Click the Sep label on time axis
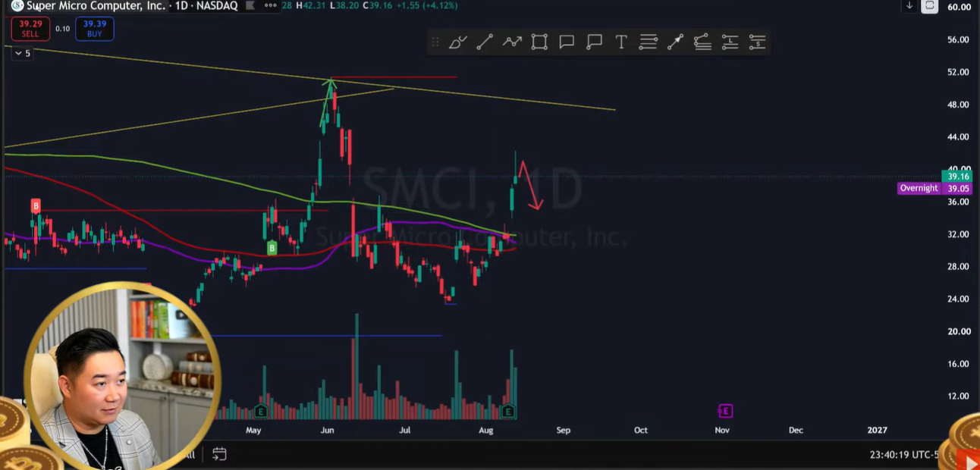This screenshot has width=980, height=470. tap(564, 430)
